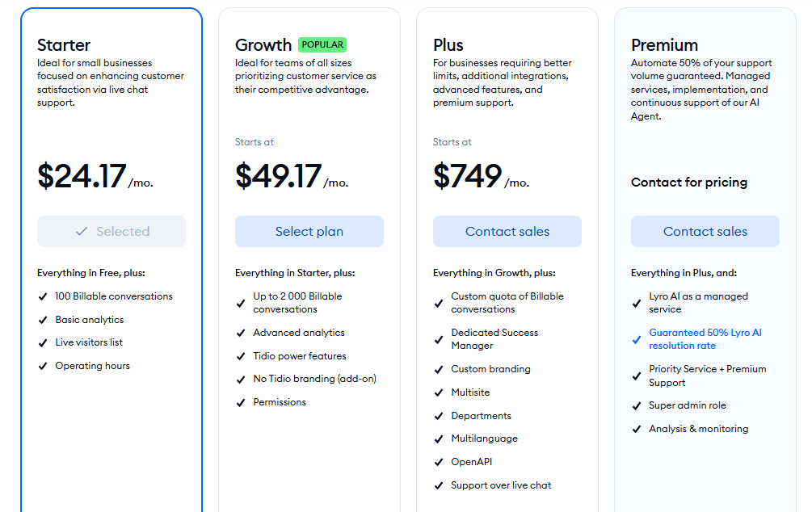Click checkmark beside Dedicated Success Manager
Viewport: 812px width, 512px height.
point(439,340)
